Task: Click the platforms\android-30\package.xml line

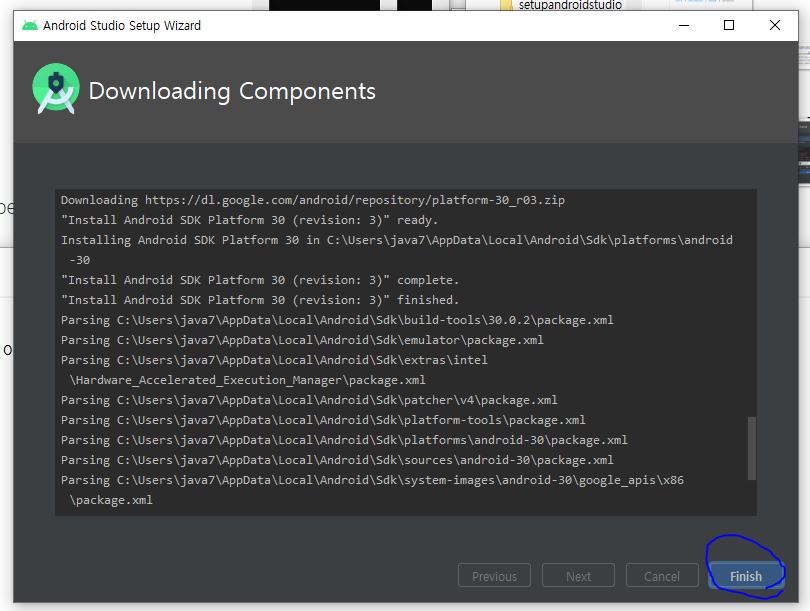Action: click(x=344, y=440)
